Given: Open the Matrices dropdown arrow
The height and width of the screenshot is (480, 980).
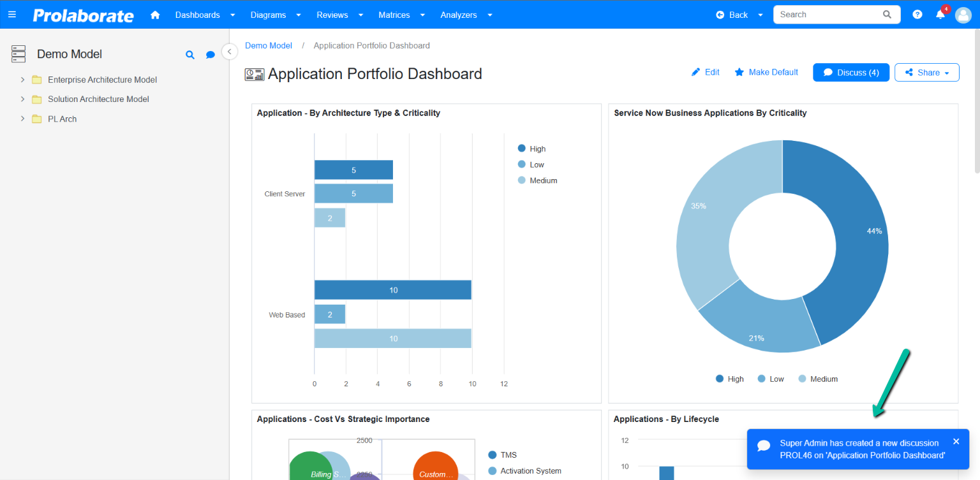Looking at the screenshot, I should pos(423,15).
